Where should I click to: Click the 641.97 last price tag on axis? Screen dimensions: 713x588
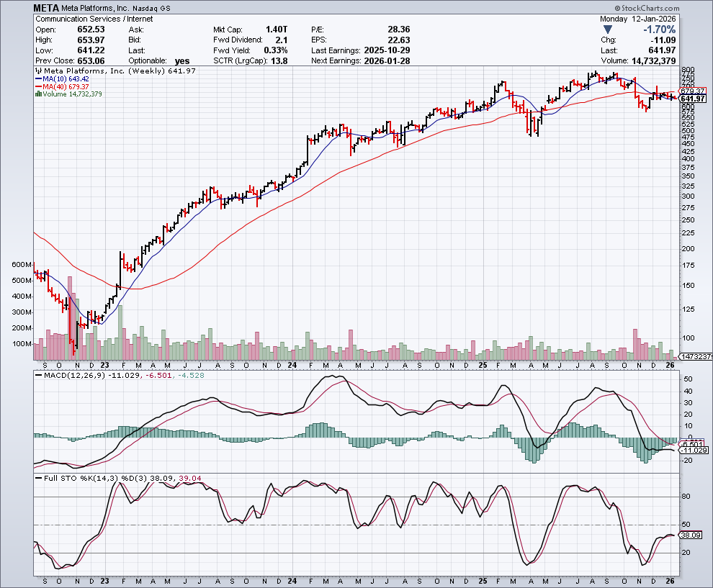(x=692, y=99)
